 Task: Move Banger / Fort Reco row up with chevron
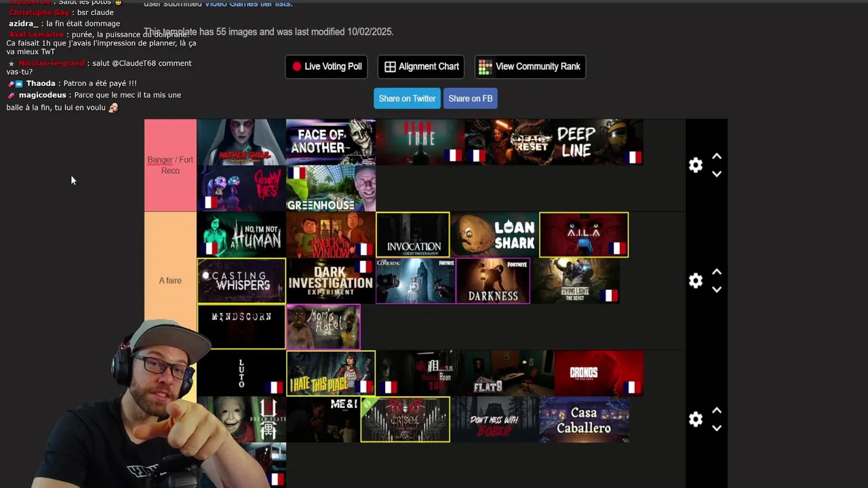point(717,157)
